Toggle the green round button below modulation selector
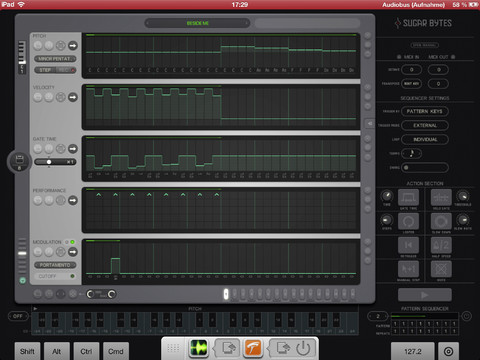 click(22, 280)
